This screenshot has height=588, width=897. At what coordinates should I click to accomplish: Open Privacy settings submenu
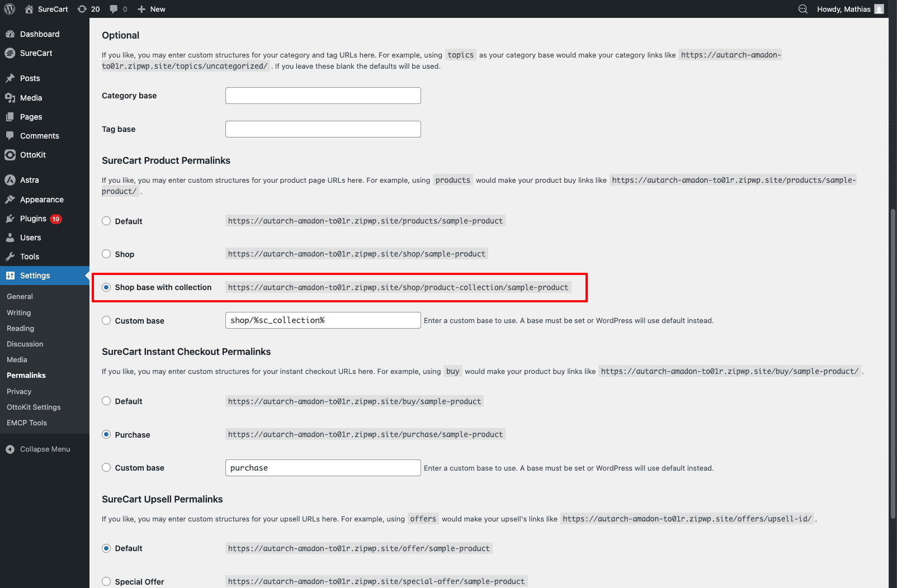pos(19,392)
